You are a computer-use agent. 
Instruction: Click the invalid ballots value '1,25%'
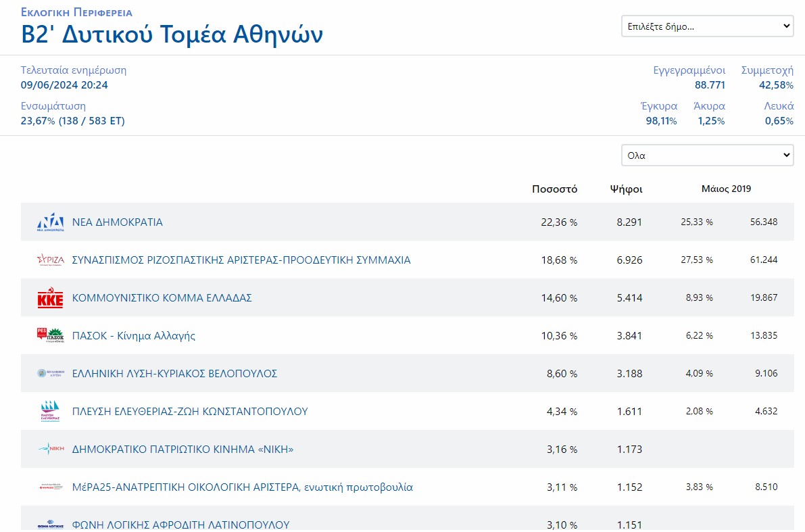pos(711,121)
